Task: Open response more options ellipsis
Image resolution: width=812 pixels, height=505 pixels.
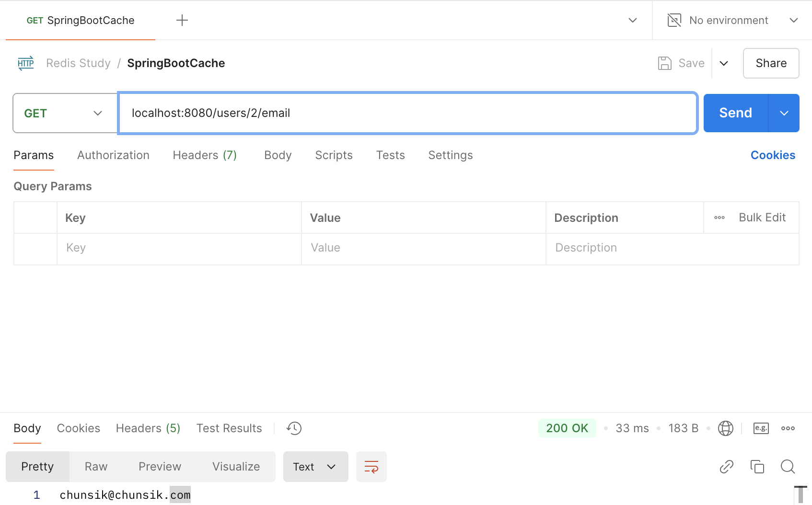Action: [x=788, y=428]
